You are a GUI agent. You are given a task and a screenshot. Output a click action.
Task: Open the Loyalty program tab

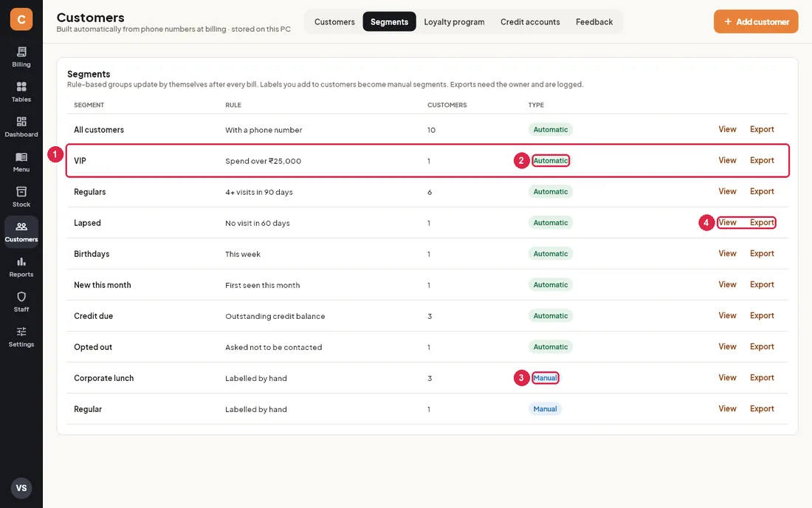454,21
